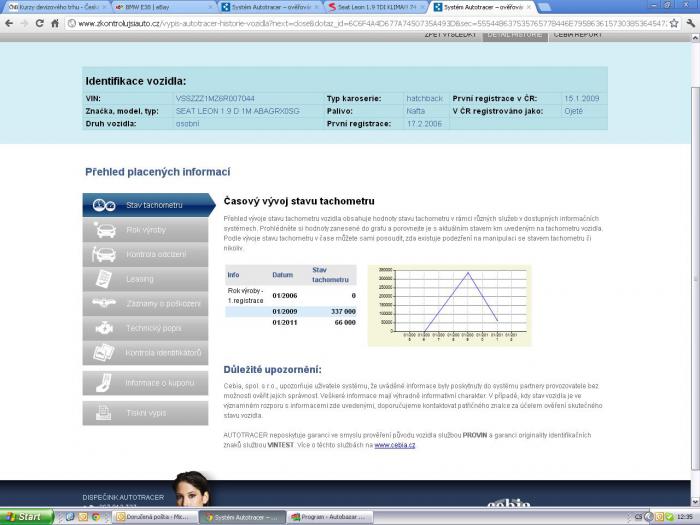Click the handshake icon beside Záznamy o poškození
This screenshot has height=525, width=700.
[x=104, y=303]
